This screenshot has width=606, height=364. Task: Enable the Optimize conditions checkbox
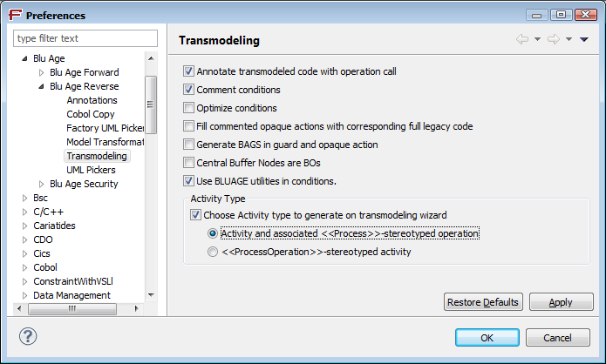point(188,108)
